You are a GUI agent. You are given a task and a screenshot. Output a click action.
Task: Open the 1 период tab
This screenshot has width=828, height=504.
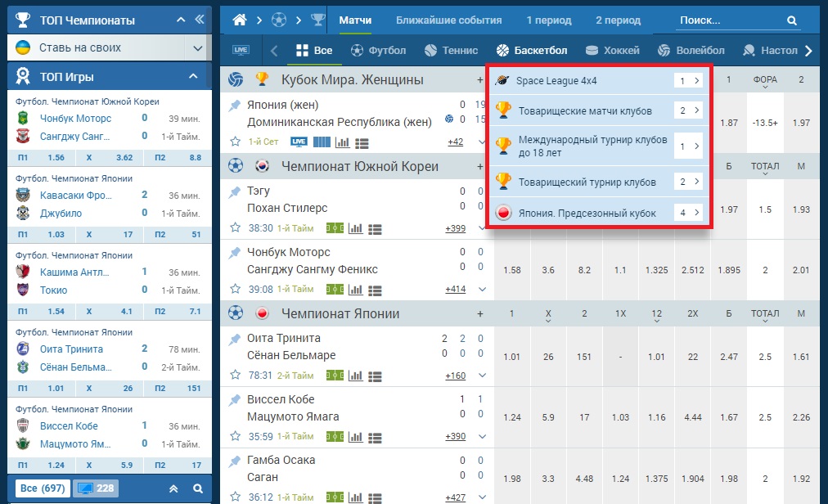tap(549, 20)
